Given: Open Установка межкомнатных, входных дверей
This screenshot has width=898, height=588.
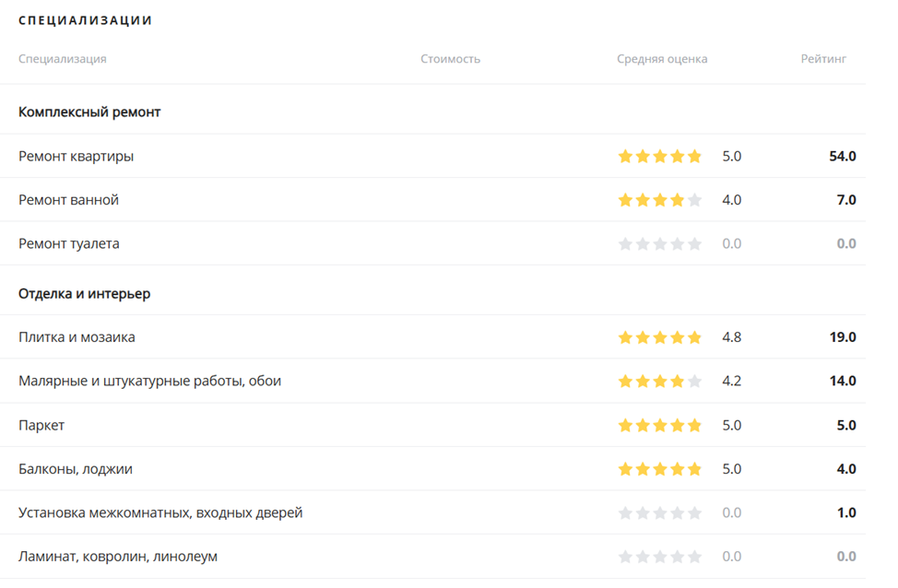Looking at the screenshot, I should click(160, 512).
